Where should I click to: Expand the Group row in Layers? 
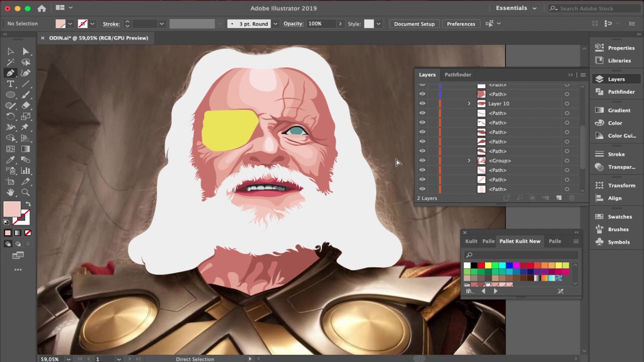click(x=469, y=160)
